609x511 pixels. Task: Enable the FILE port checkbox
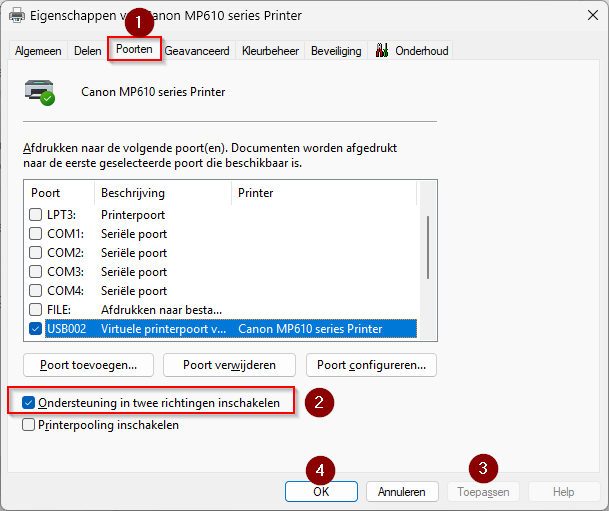[36, 309]
